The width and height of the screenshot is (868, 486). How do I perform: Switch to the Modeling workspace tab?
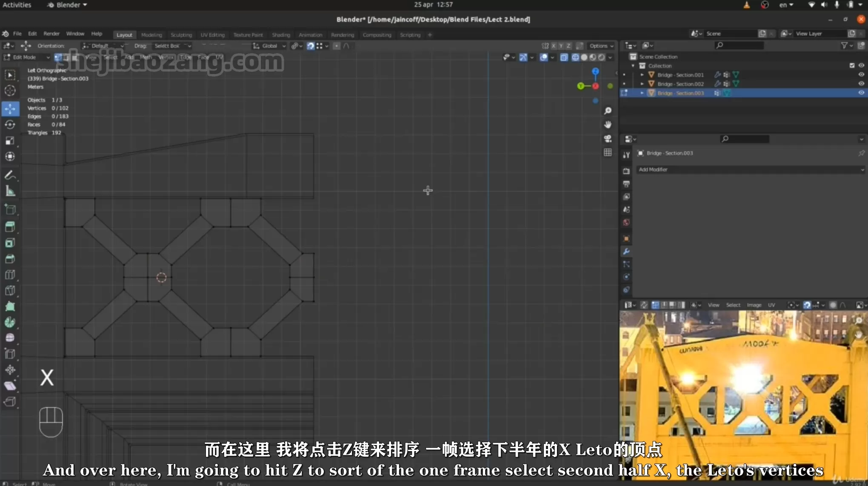151,35
